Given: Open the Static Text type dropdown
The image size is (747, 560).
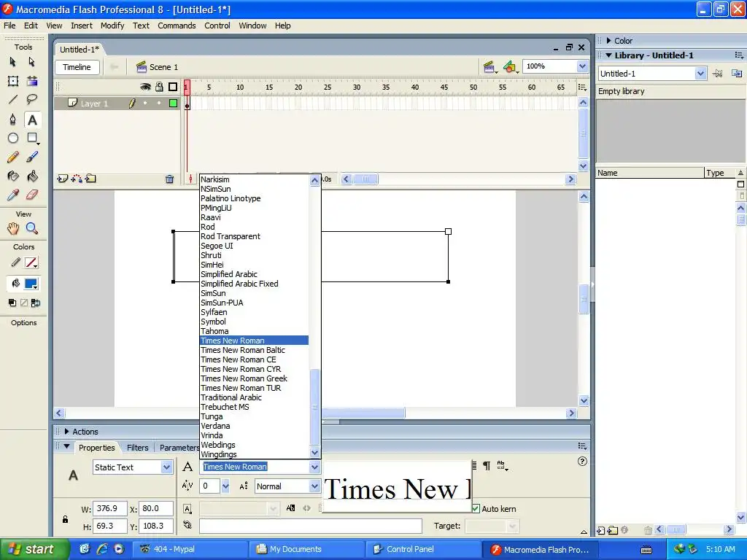Looking at the screenshot, I should (166, 467).
